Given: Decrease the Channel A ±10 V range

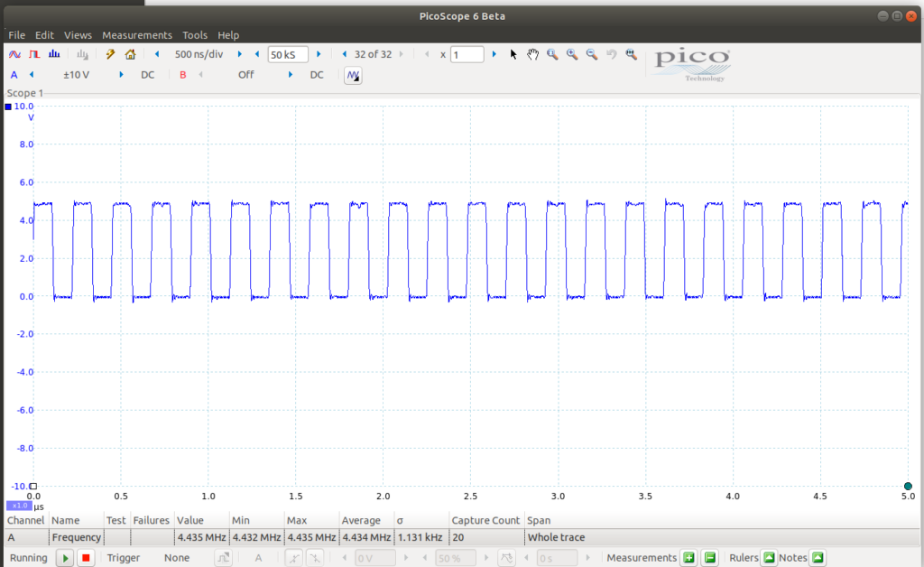Looking at the screenshot, I should [x=32, y=75].
